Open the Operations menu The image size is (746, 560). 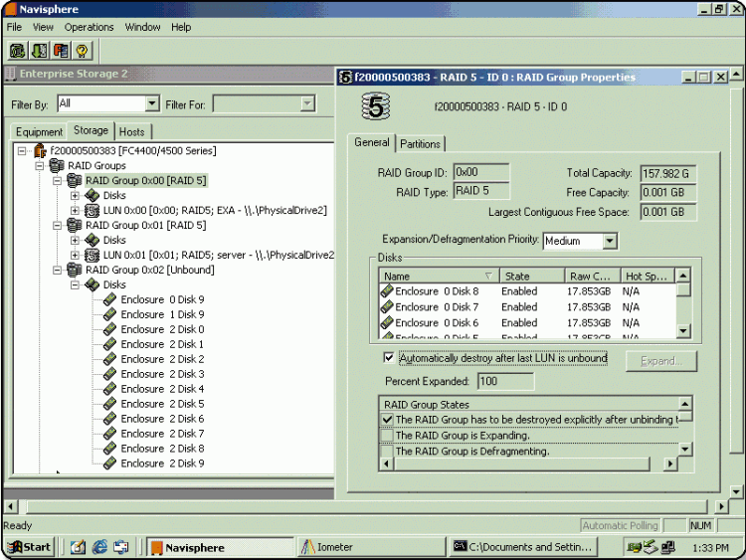point(89,27)
